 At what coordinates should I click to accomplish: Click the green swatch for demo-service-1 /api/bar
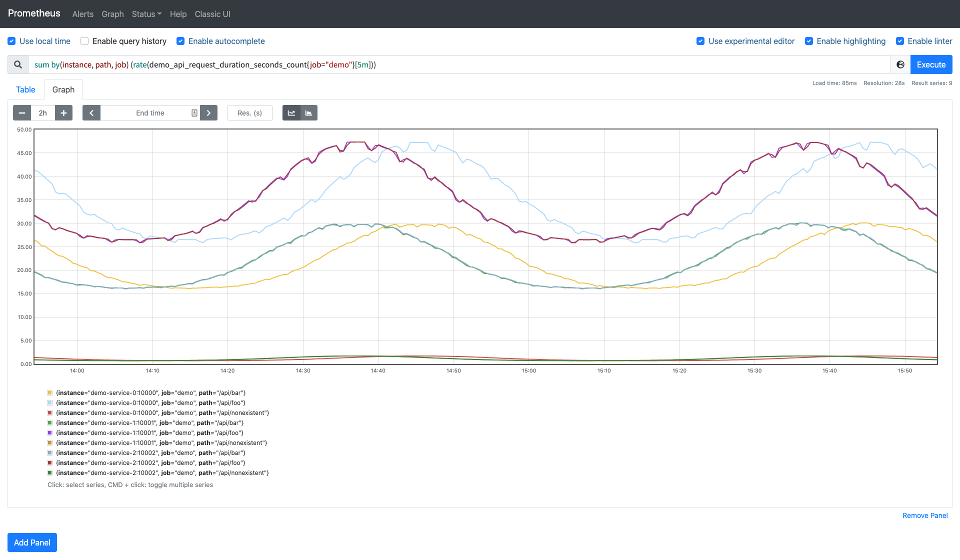pyautogui.click(x=50, y=423)
